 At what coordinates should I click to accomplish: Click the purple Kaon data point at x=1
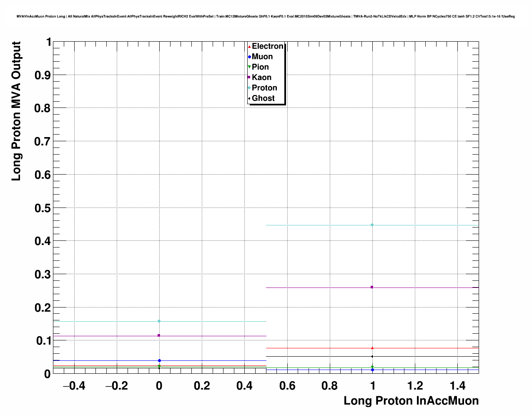[x=372, y=287]
